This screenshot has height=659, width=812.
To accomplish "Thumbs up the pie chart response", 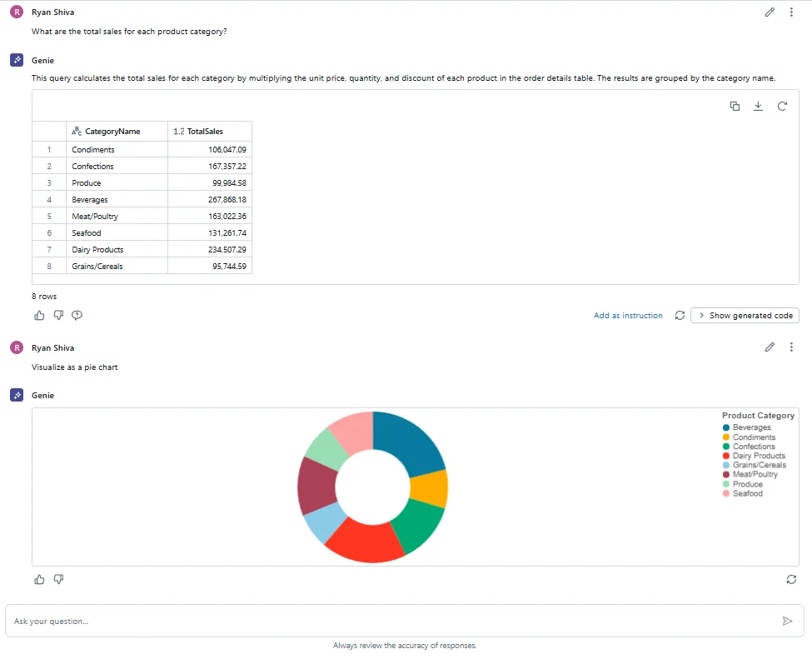I will 39,579.
